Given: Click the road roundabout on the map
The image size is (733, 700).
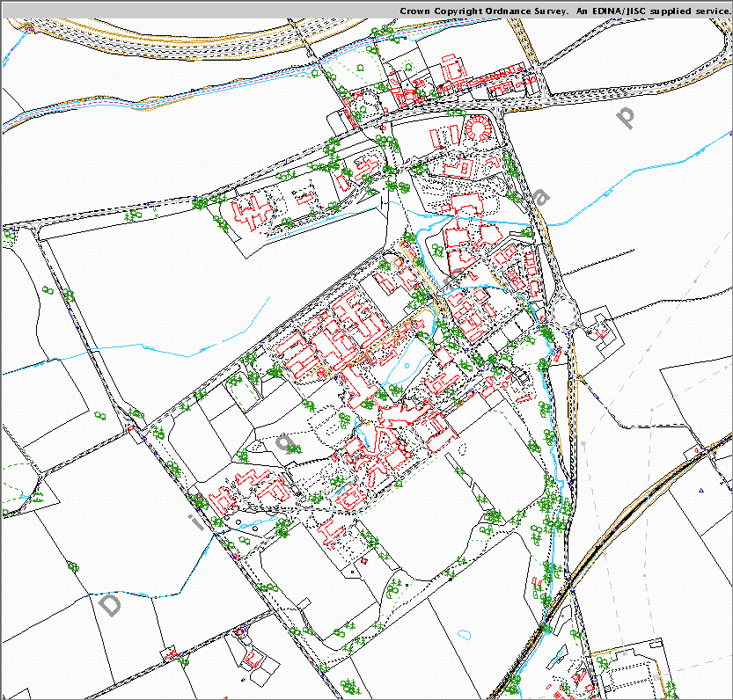Looking at the screenshot, I should pos(565,313).
